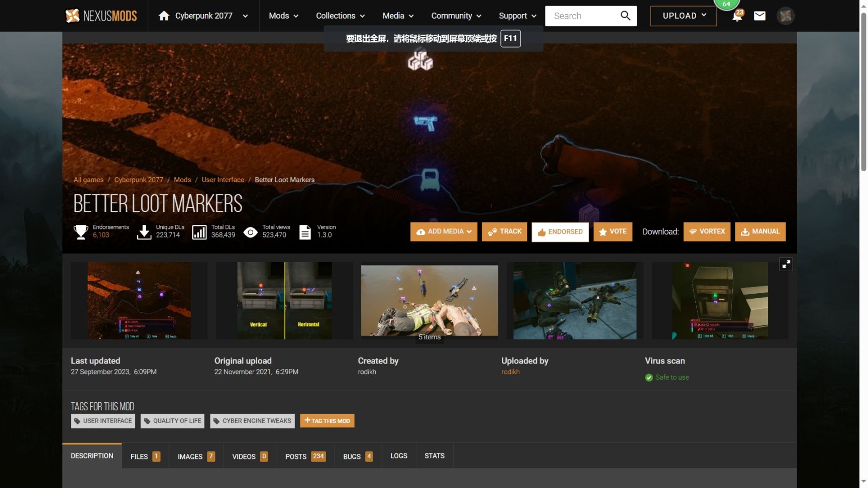
Task: Open the notifications bell
Action: point(737,16)
